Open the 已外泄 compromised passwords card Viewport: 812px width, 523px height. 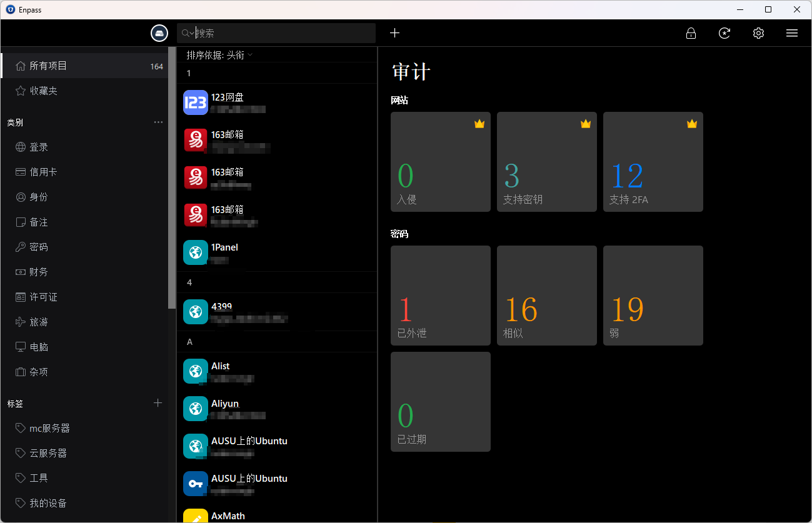(441, 296)
